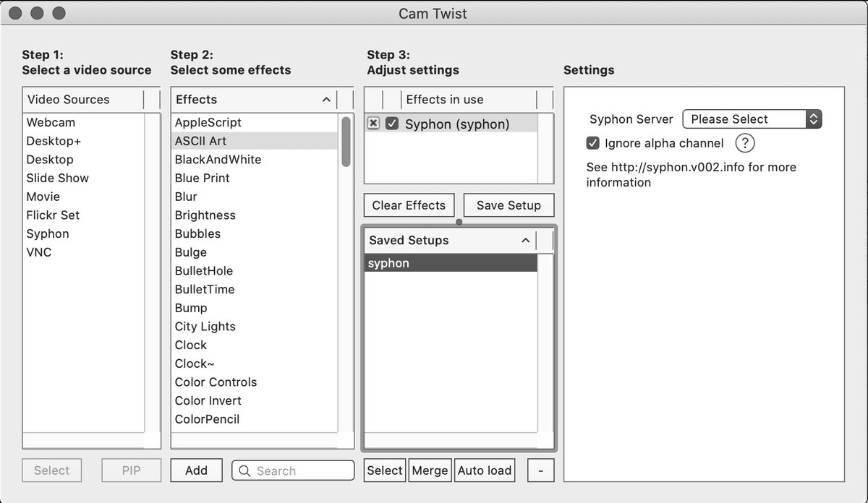The width and height of the screenshot is (868, 503).
Task: Focus the effects Search field
Action: point(293,470)
